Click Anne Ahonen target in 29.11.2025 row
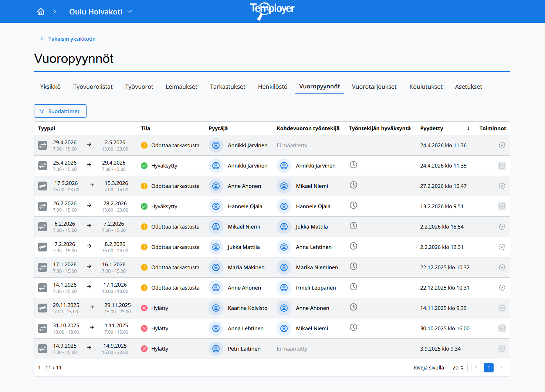Screen dimensions: 545x392 point(312,308)
